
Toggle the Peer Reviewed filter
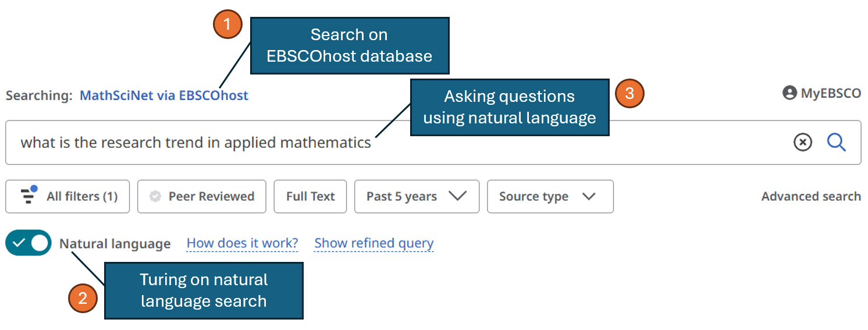[202, 197]
